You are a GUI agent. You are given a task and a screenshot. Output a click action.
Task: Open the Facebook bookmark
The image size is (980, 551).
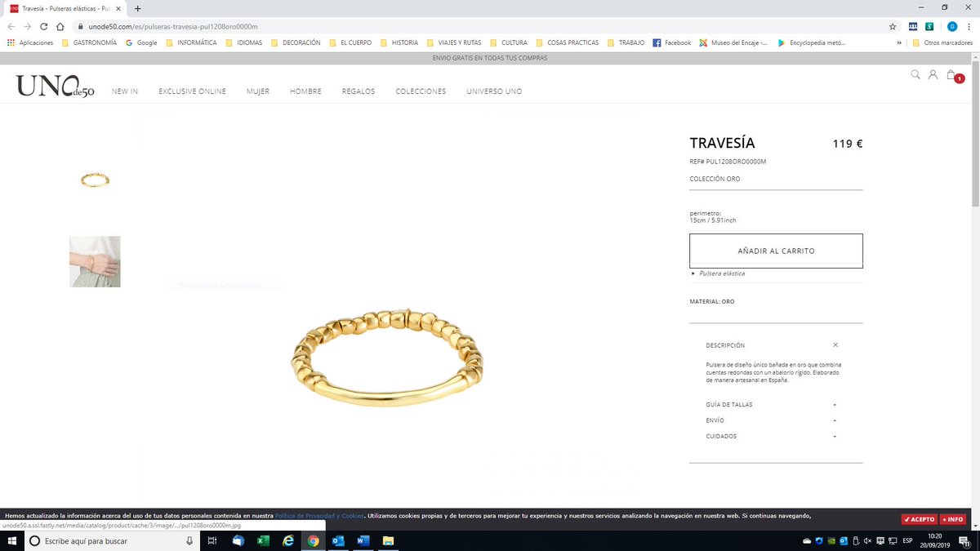tap(671, 42)
